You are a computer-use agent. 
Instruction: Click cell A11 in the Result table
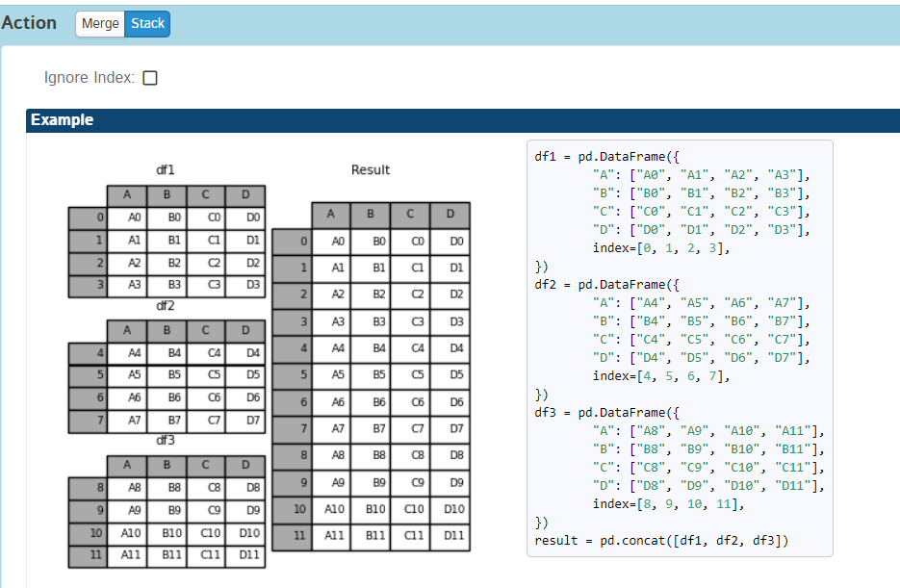(x=332, y=536)
